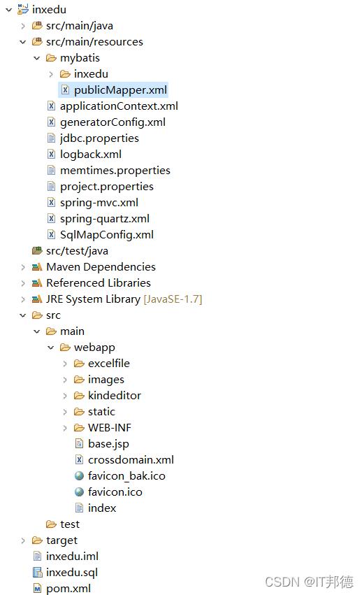Click spring-quartz.xml XML file icon
Image resolution: width=364 pixels, height=595 pixels.
(x=51, y=219)
